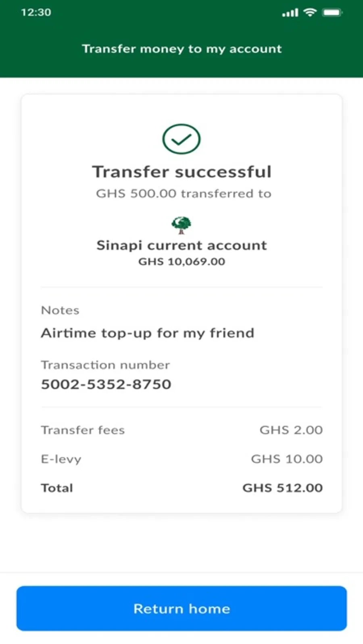Screen dimensions: 363x644
Task: Tap the Sinapi tree logo icon
Action: click(181, 225)
